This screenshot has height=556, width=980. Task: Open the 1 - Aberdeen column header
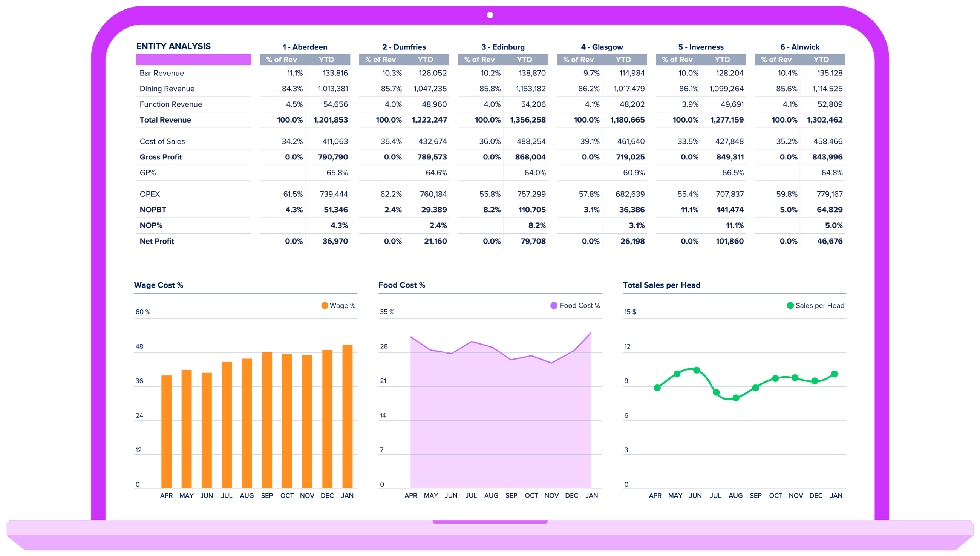point(305,47)
